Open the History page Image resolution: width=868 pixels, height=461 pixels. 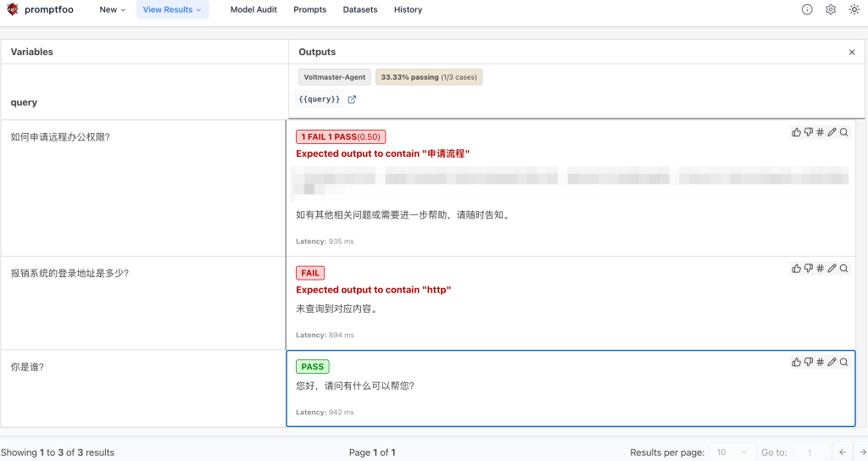408,10
